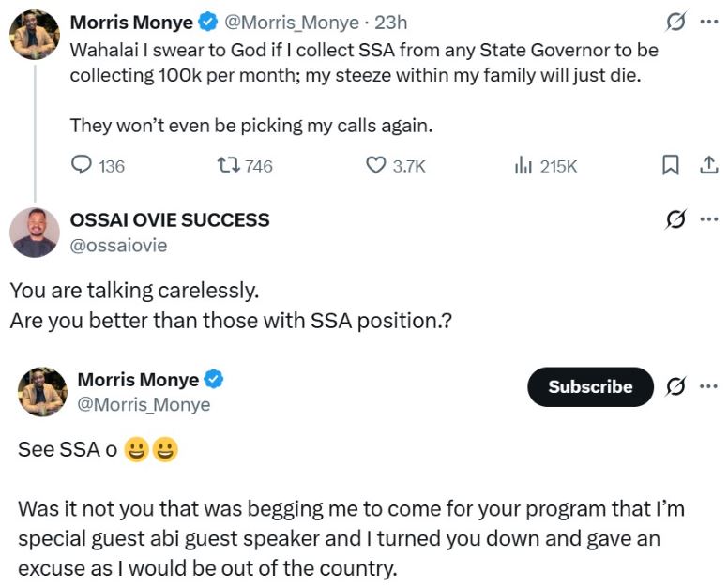Open the more options menu next to Subscribe

(x=708, y=386)
